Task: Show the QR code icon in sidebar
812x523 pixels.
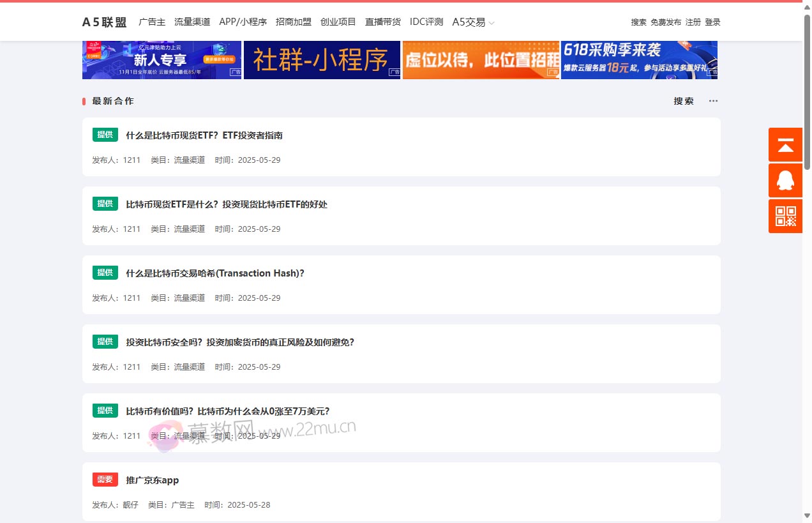Action: [785, 216]
